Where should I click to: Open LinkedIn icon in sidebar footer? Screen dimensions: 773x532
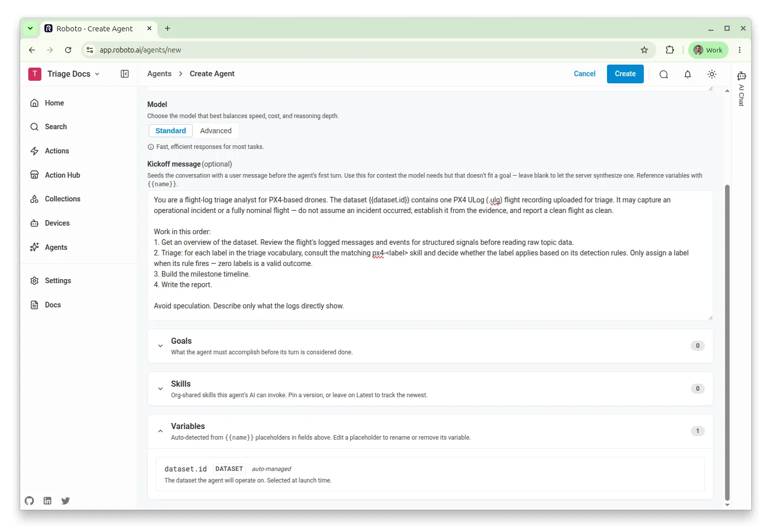(47, 501)
